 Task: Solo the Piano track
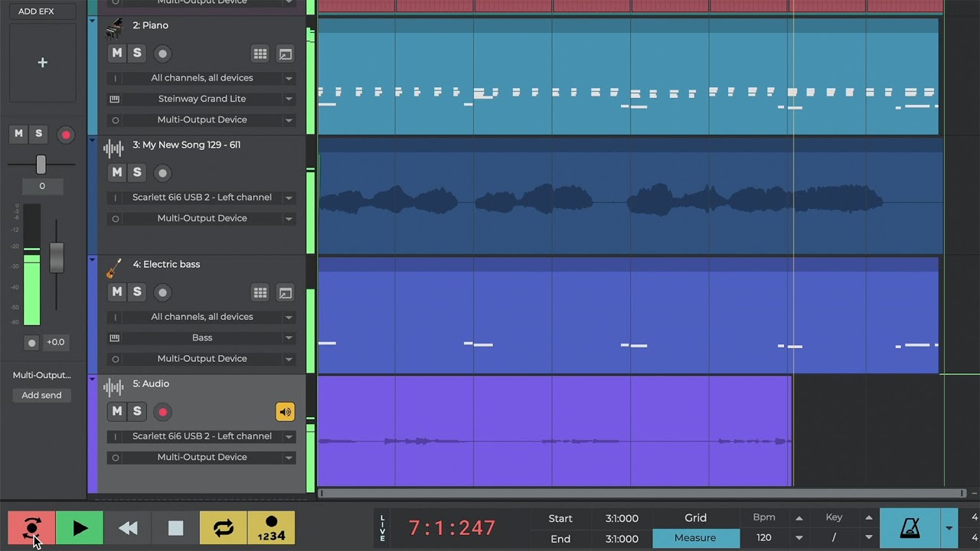click(137, 53)
